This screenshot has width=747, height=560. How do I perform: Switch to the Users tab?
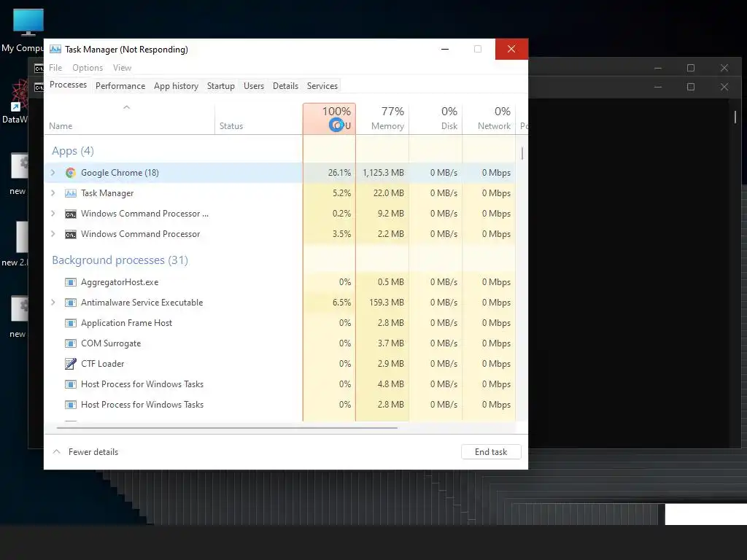click(x=253, y=86)
